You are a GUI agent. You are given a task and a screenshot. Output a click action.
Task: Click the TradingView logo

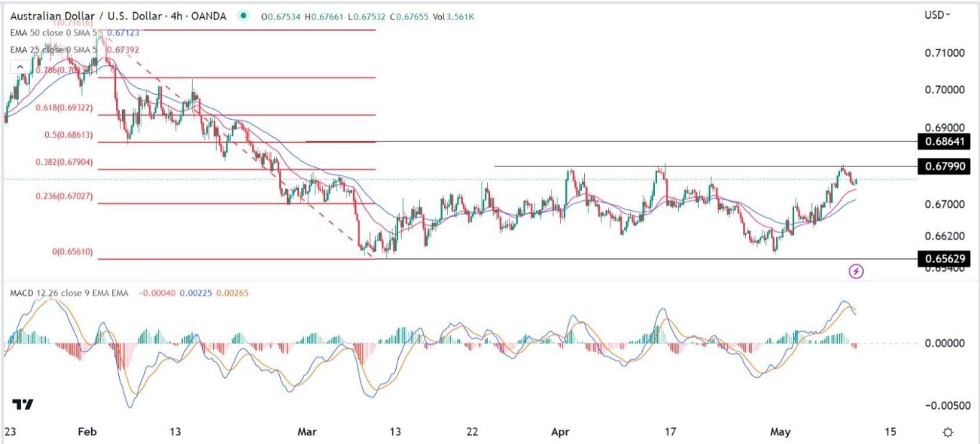[24, 405]
